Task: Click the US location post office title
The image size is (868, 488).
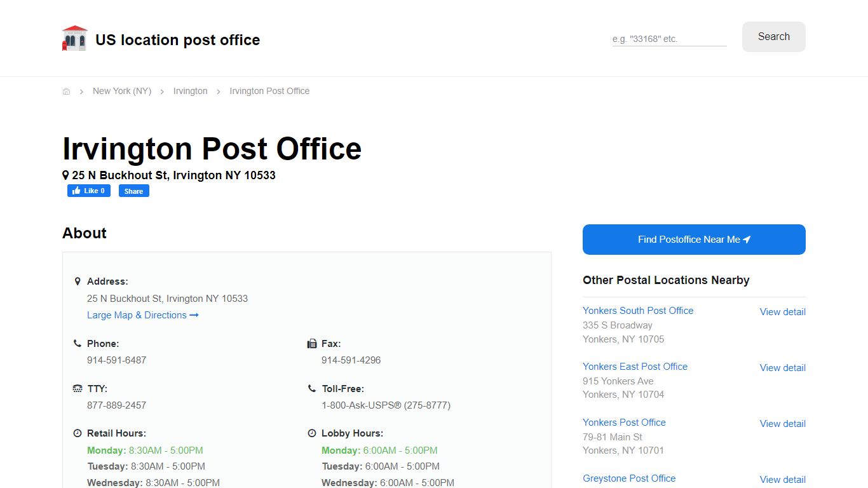Action: 178,39
